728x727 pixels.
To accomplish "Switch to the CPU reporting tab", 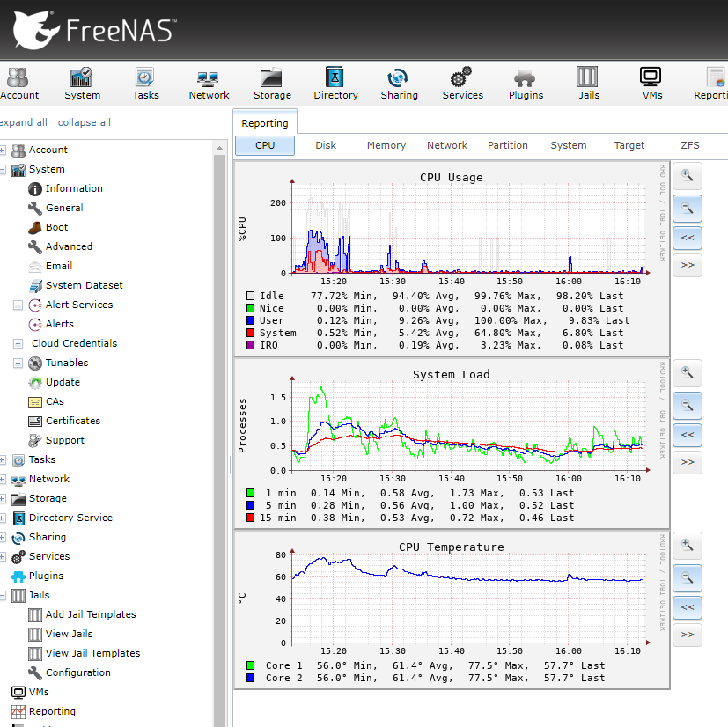I will click(265, 145).
